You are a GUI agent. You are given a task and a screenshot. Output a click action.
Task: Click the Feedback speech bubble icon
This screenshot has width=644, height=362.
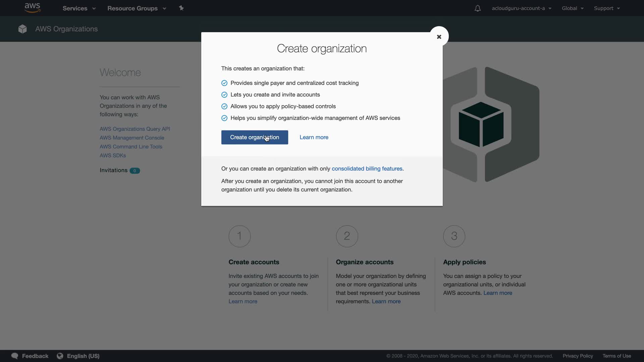pyautogui.click(x=14, y=356)
